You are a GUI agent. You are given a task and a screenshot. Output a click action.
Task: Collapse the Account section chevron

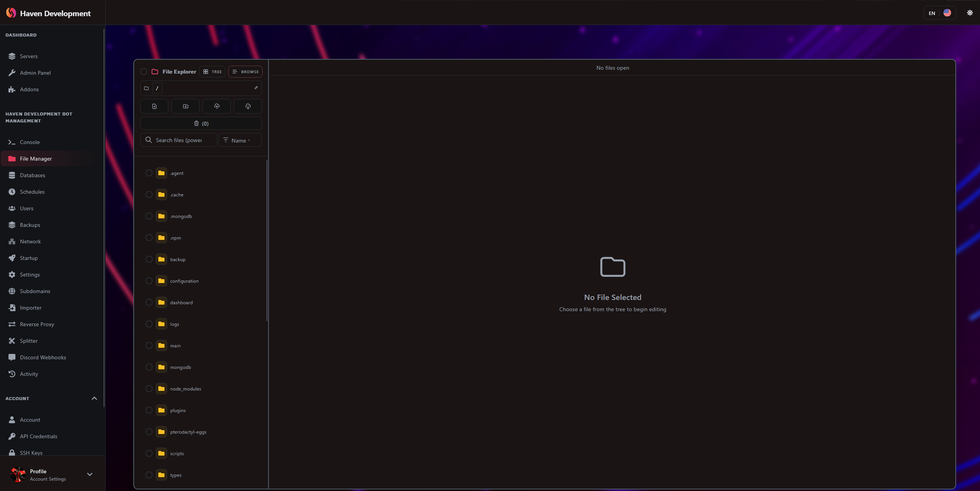point(94,398)
